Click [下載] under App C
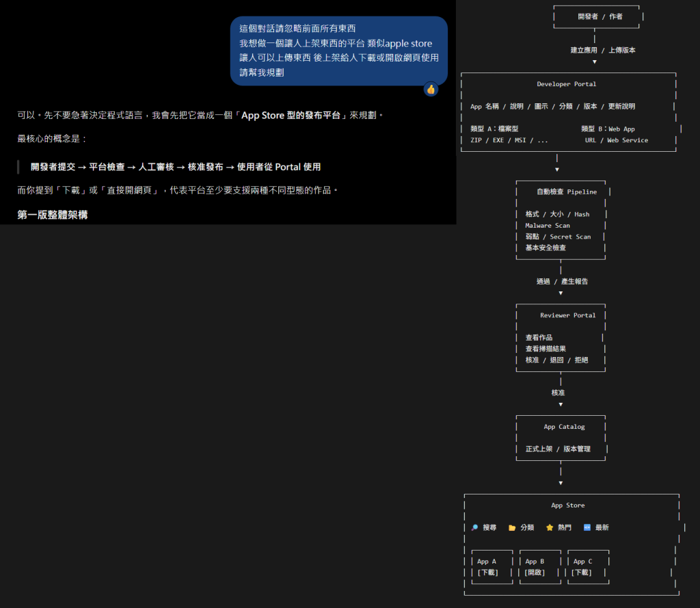The image size is (700, 608). click(x=581, y=572)
